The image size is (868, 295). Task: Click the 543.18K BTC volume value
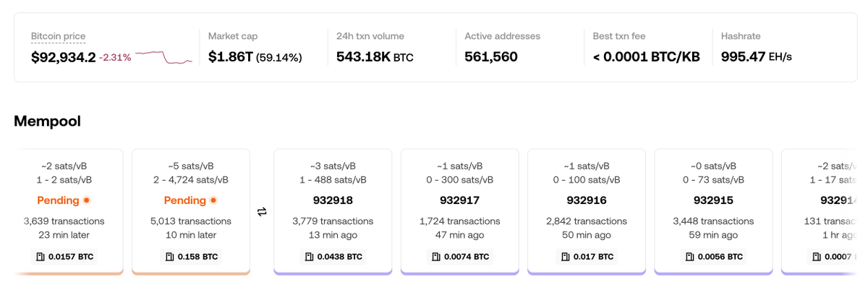[x=375, y=57]
